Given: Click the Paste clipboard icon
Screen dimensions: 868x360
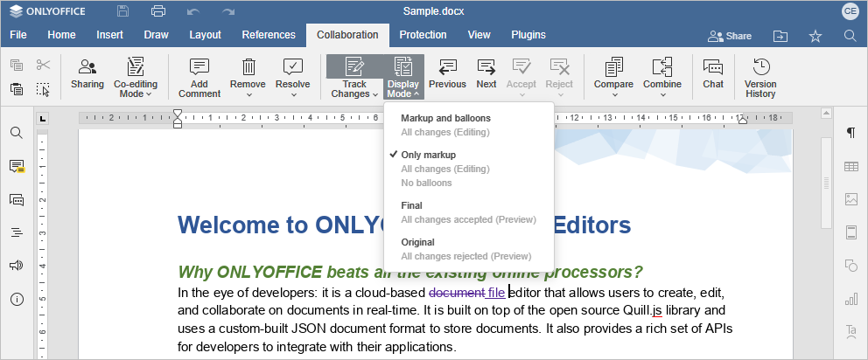Looking at the screenshot, I should click(x=17, y=88).
